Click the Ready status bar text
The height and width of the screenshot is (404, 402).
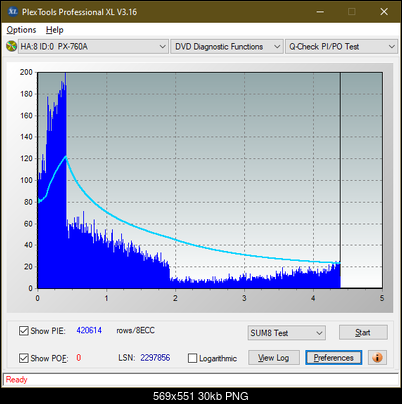tap(16, 380)
